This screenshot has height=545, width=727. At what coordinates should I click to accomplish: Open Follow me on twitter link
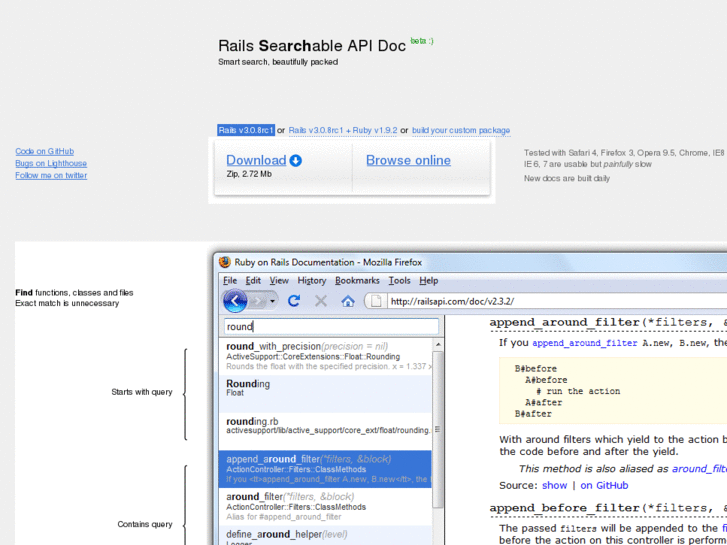pos(51,175)
